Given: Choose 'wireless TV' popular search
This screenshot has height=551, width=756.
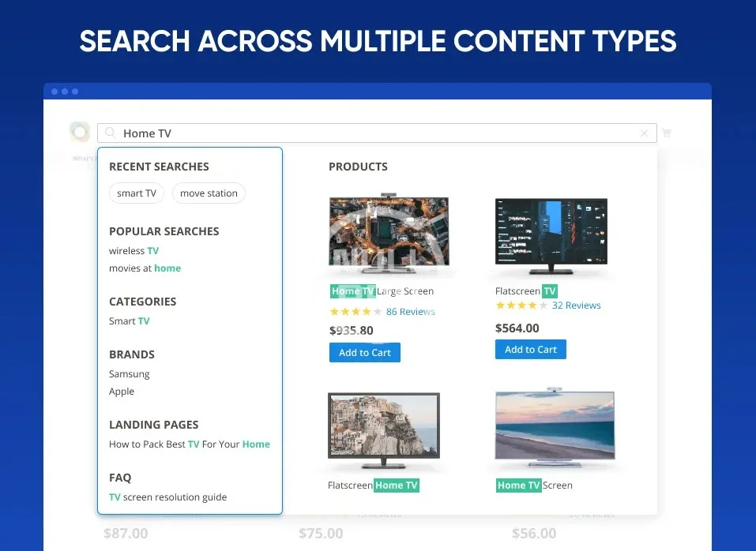Looking at the screenshot, I should tap(134, 251).
